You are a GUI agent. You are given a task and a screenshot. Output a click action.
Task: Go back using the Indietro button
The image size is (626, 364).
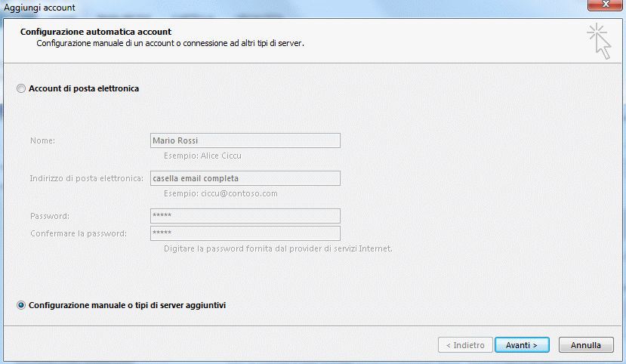[x=465, y=345]
